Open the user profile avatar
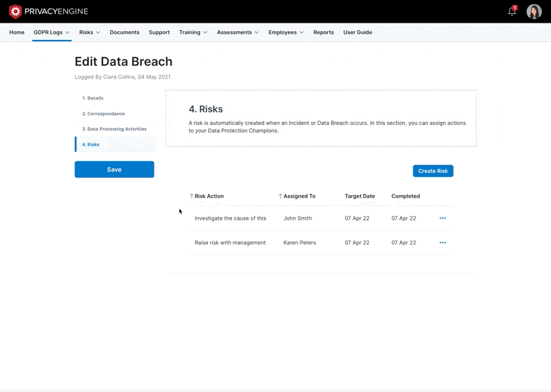 pyautogui.click(x=534, y=12)
